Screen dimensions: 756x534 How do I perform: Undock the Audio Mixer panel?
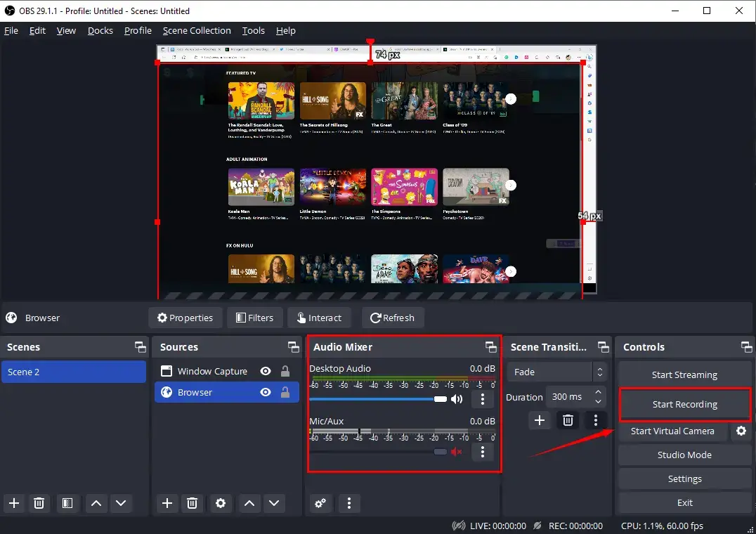(x=491, y=346)
